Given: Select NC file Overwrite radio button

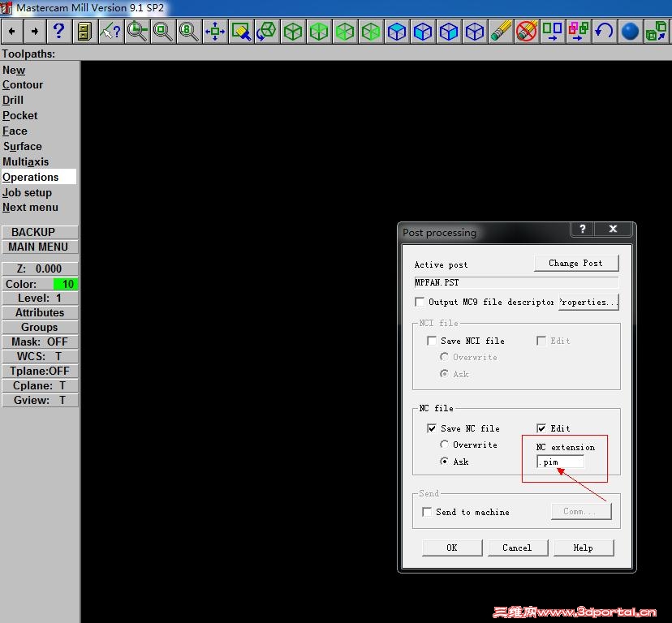Looking at the screenshot, I should [445, 445].
